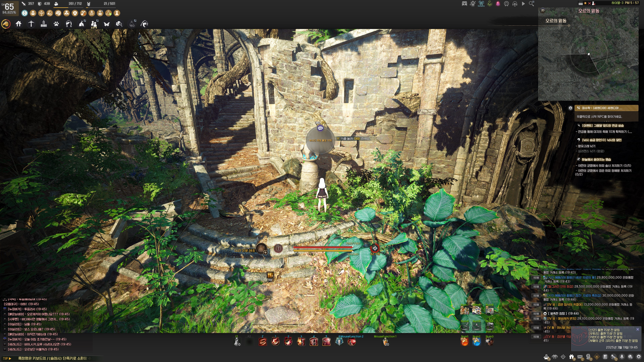Open the mail envelope icon
The image size is (644, 362).
[x=580, y=357]
